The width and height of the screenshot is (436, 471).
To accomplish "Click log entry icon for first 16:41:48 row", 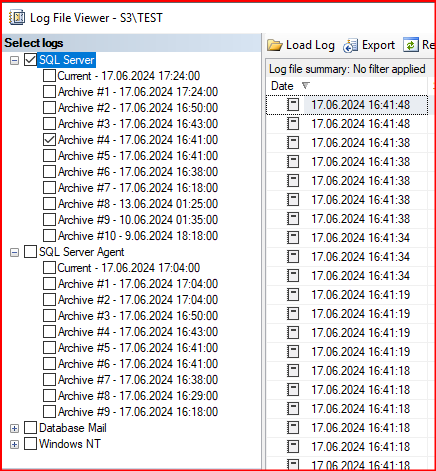I will pyautogui.click(x=293, y=105).
